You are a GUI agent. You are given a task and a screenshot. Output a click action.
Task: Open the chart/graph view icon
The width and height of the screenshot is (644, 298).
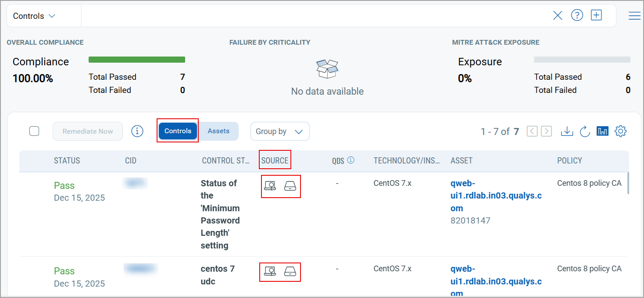click(602, 131)
